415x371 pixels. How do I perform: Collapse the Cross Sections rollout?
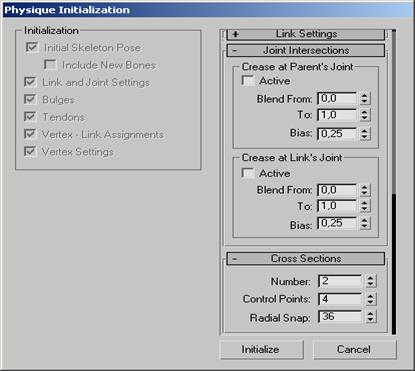[x=306, y=258]
